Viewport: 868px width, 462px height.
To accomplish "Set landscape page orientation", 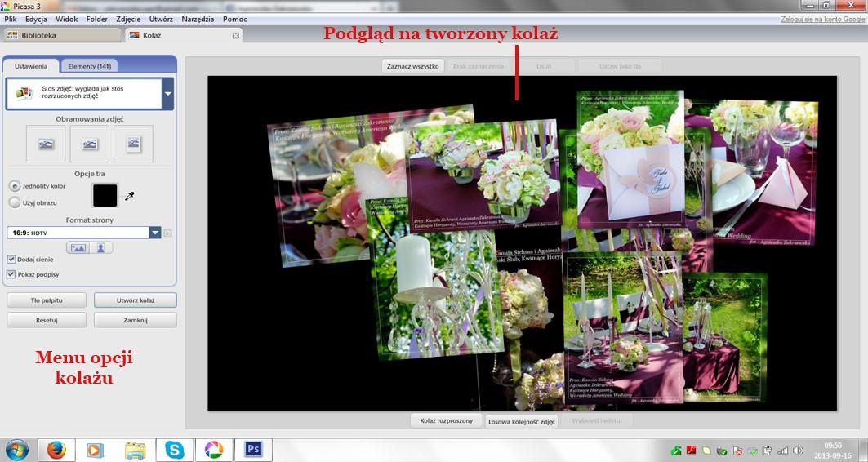I will [x=78, y=248].
